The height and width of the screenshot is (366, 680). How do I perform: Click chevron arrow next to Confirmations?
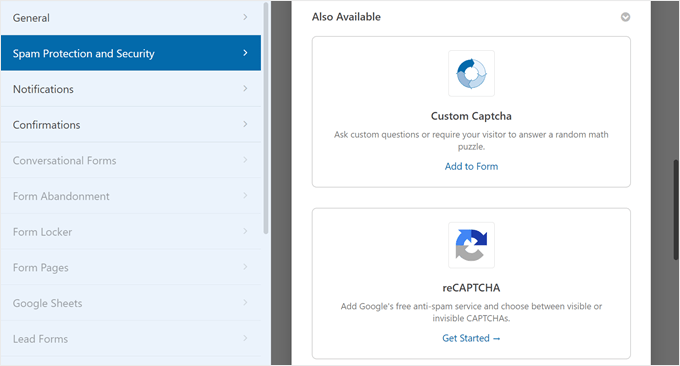[x=245, y=124]
